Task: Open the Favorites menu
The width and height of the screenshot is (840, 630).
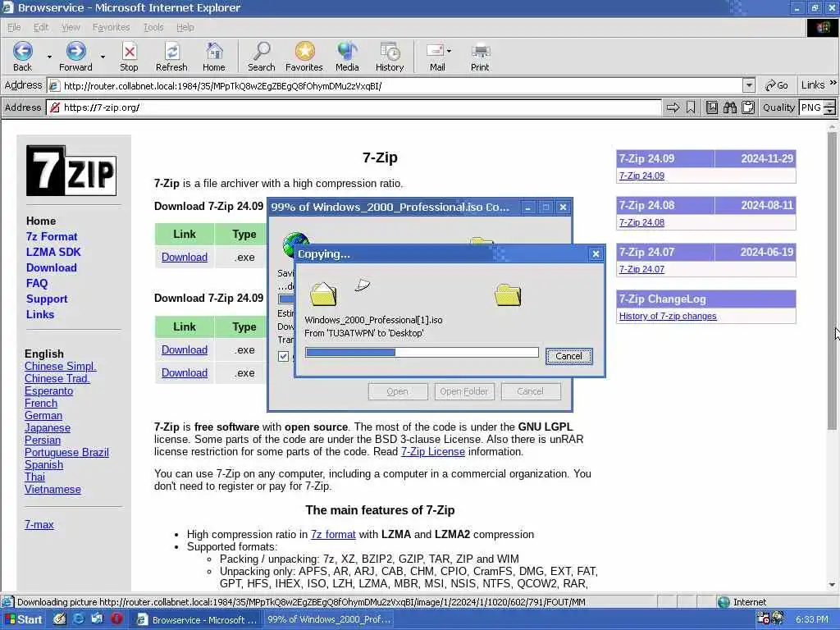Action: coord(111,27)
